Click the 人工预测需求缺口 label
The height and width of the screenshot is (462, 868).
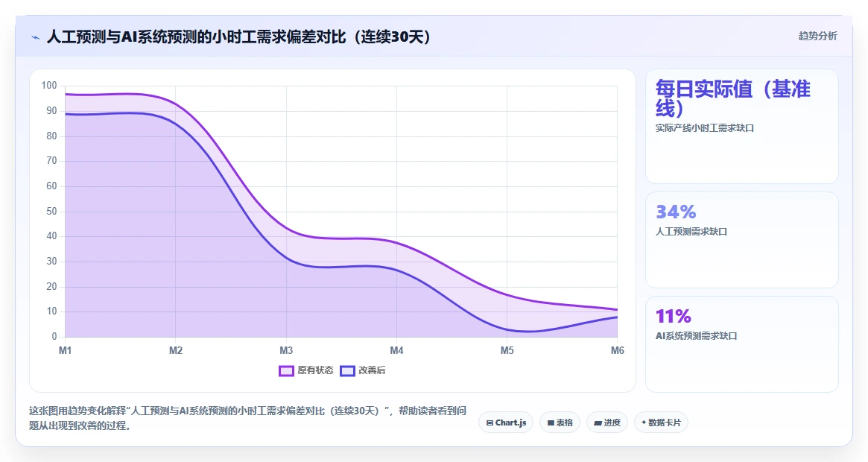(691, 232)
